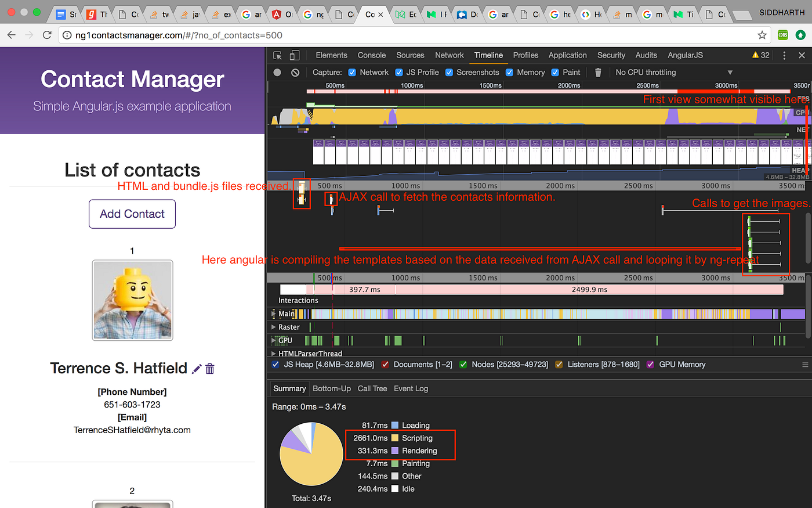Expand the Raster track
Viewport: 812px width, 508px height.
pyautogui.click(x=273, y=327)
